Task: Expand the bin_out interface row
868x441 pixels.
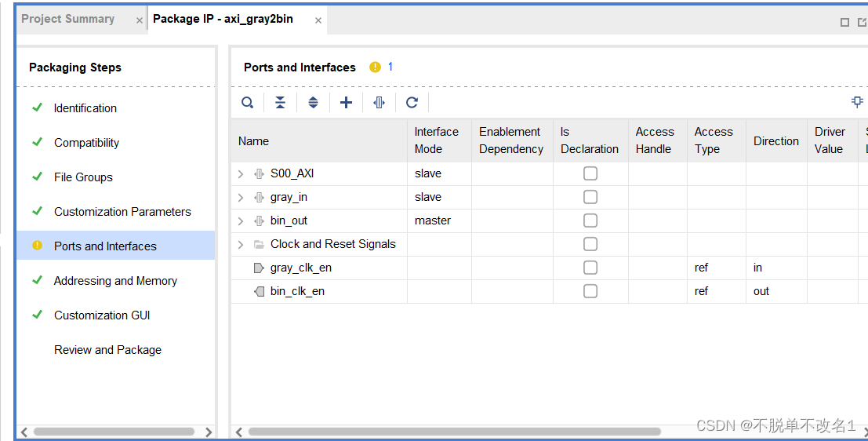Action: [x=240, y=221]
